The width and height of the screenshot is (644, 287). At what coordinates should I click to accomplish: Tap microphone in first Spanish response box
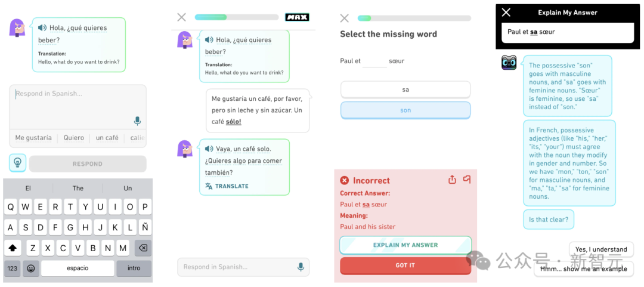pyautogui.click(x=138, y=121)
